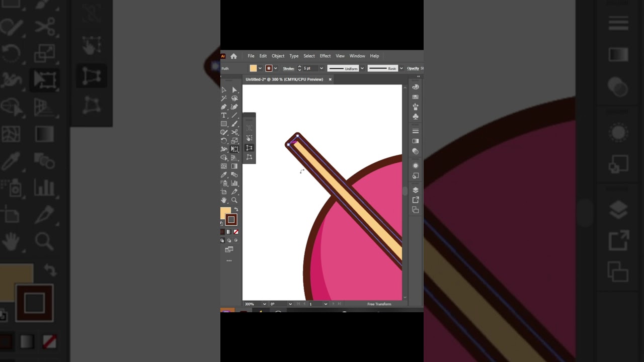The height and width of the screenshot is (362, 644).
Task: Collapse the right panel dock arrows
Action: click(x=419, y=76)
